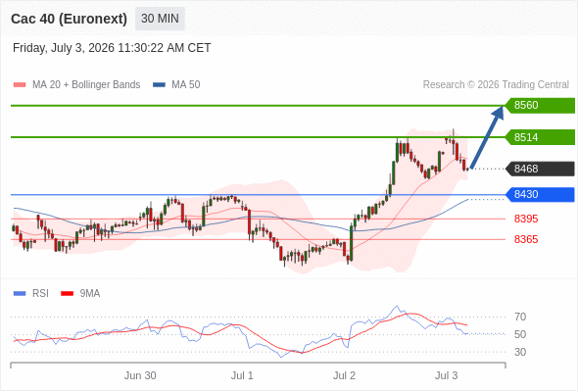The width and height of the screenshot is (578, 392).
Task: Click the 30 MIN timeframe badge
Action: point(160,19)
